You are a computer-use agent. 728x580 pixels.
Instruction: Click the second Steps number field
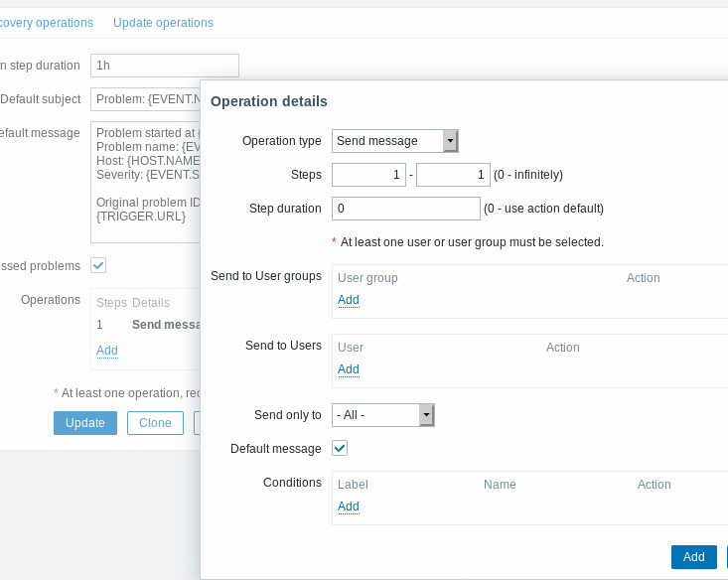click(453, 175)
